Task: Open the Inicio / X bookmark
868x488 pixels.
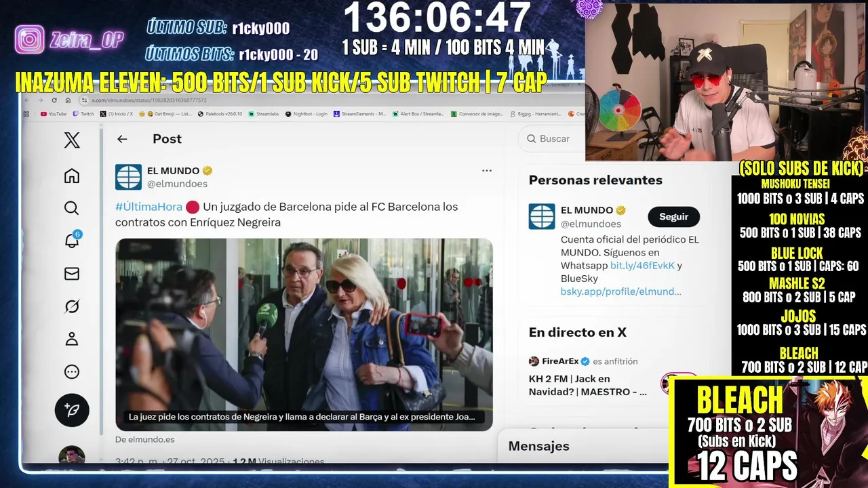Action: click(x=117, y=114)
